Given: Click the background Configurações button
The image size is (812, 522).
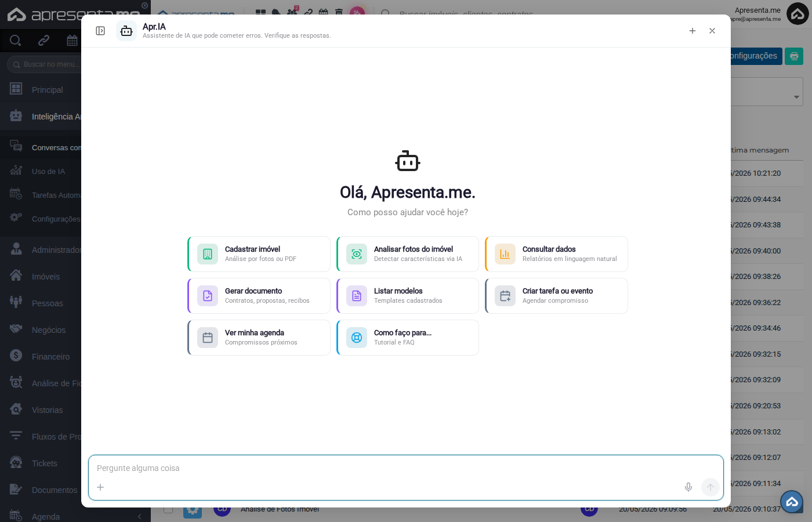Looking at the screenshot, I should pyautogui.click(x=756, y=56).
